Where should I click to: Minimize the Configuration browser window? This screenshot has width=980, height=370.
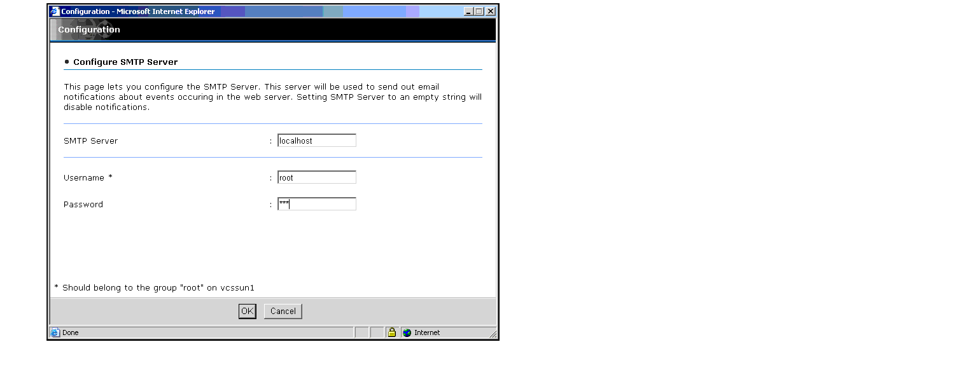[x=469, y=11]
